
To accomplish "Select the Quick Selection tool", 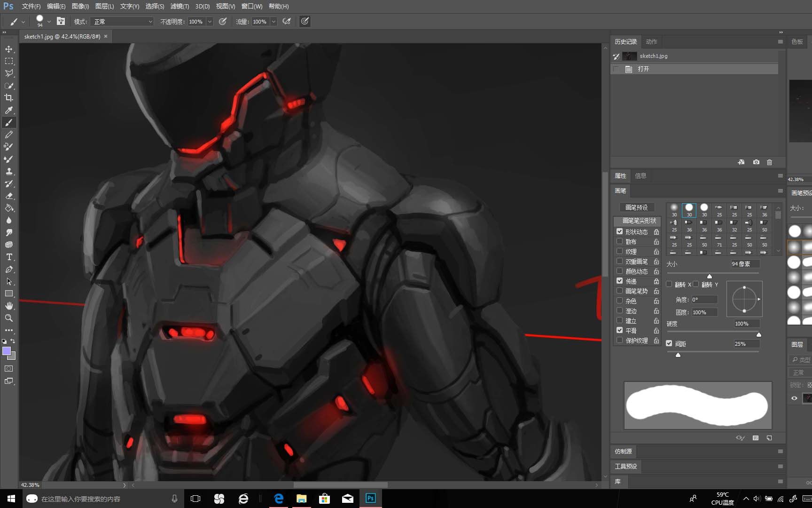I will [9, 86].
